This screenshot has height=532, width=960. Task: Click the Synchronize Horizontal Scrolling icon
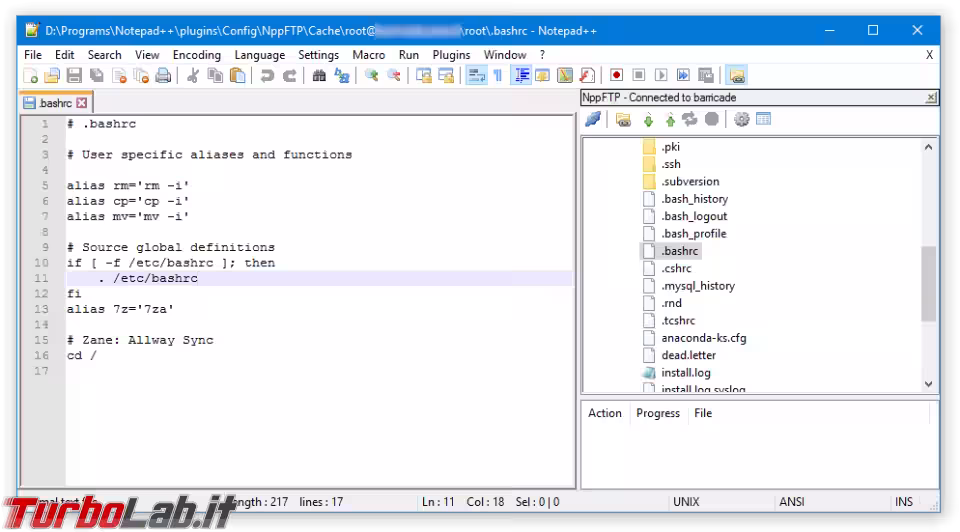pos(446,75)
